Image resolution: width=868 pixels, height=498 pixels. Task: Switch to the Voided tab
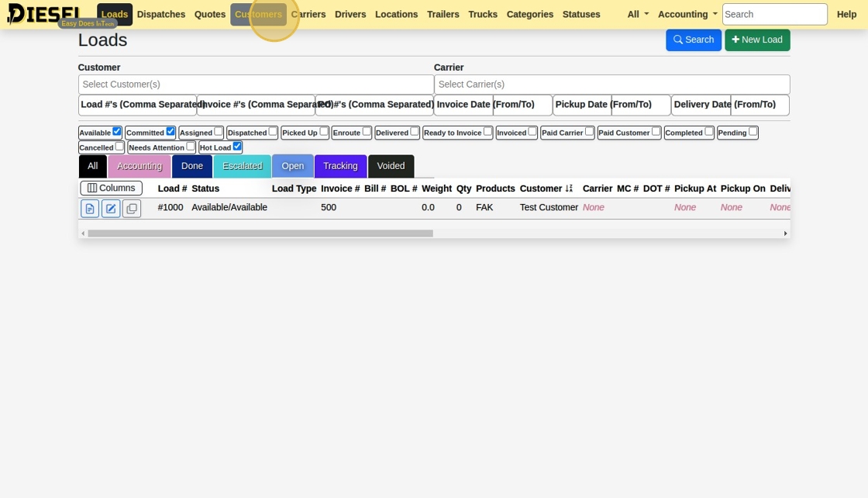point(391,166)
